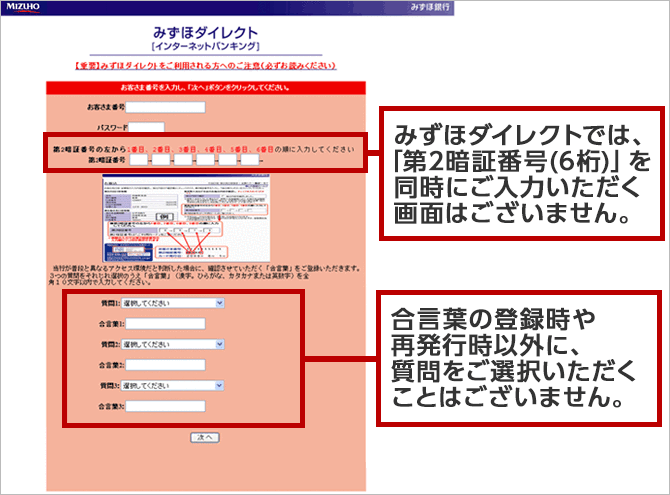
Task: Open the 質問2 dropdown
Action: click(x=173, y=344)
